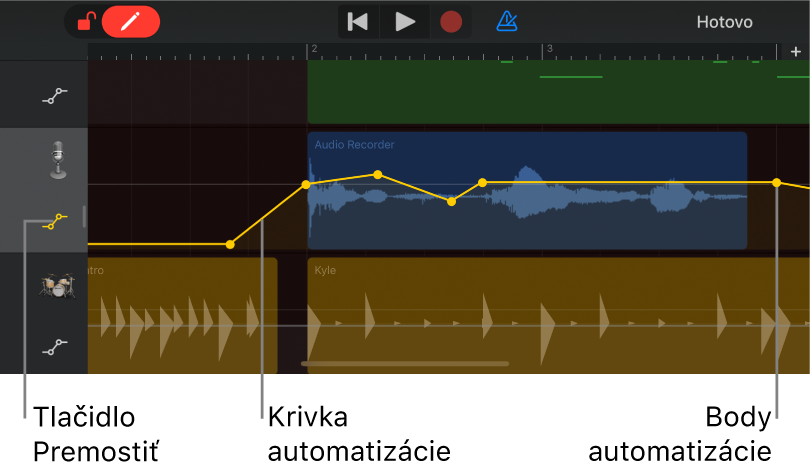Click bar 3 marker on the ruler
This screenshot has width=811, height=468.
click(x=547, y=49)
